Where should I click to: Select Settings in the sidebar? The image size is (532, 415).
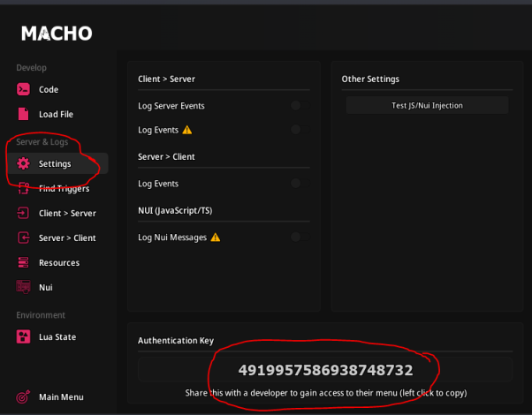tap(57, 163)
